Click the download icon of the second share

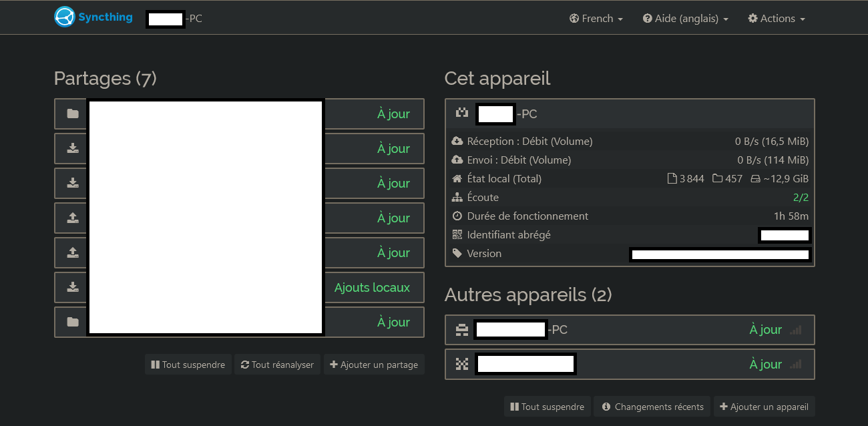(73, 149)
